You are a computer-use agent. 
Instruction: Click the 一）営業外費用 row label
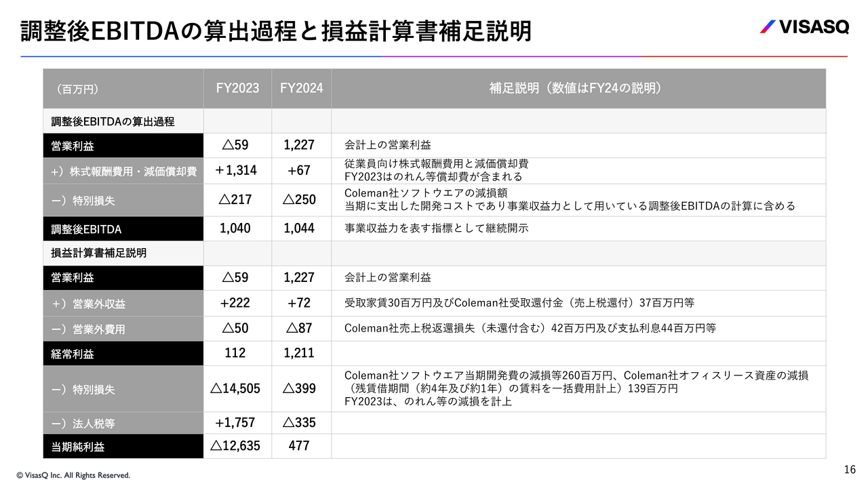click(88, 329)
